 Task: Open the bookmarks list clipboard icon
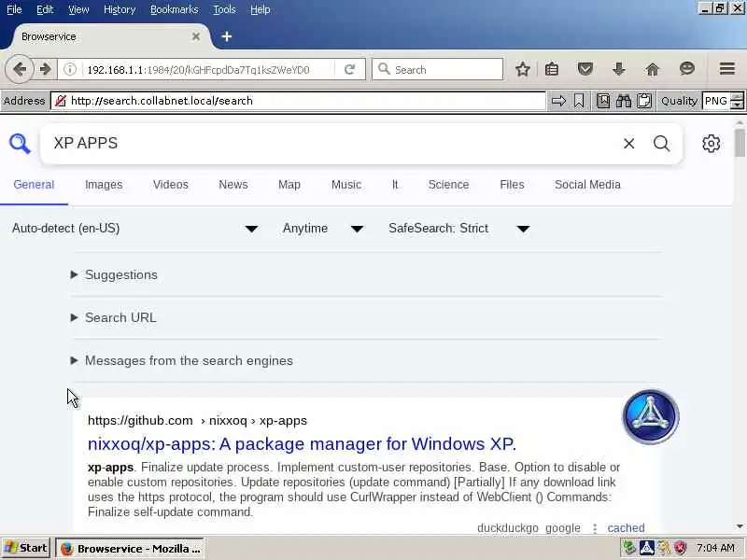552,69
